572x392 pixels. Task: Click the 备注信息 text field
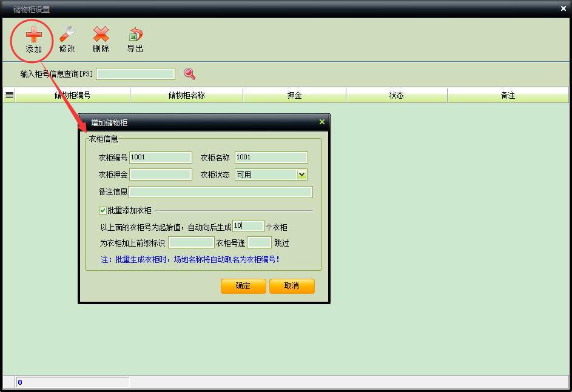[221, 192]
